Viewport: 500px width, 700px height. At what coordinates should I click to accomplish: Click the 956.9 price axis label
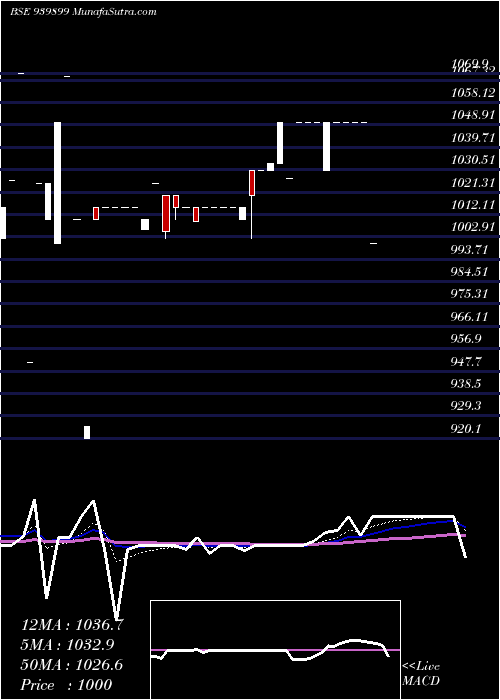tap(467, 339)
